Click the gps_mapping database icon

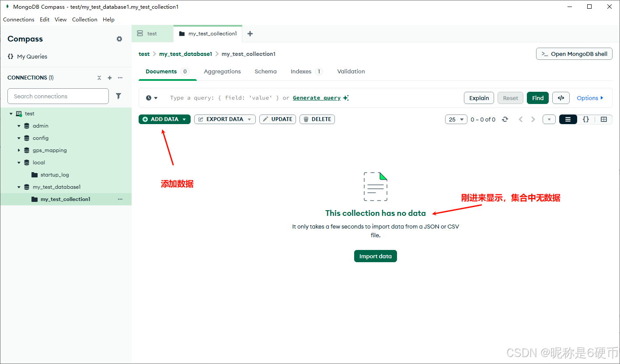pyautogui.click(x=27, y=150)
